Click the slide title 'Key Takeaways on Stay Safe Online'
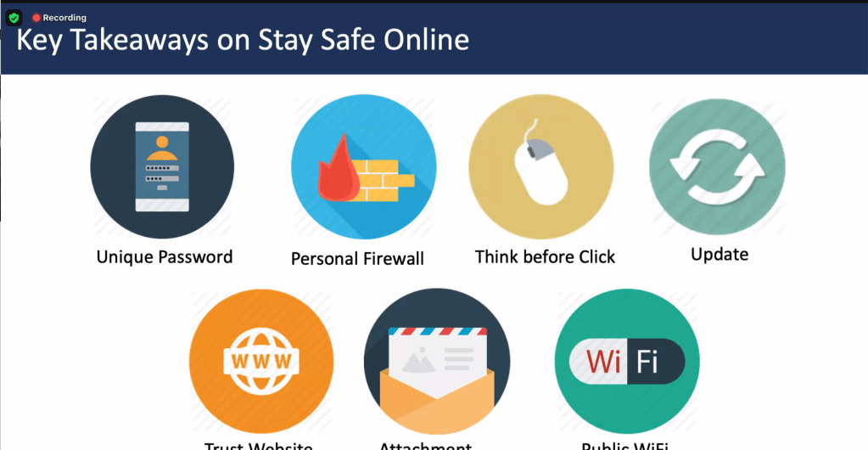Viewport: 868px width, 450px height. coord(243,41)
